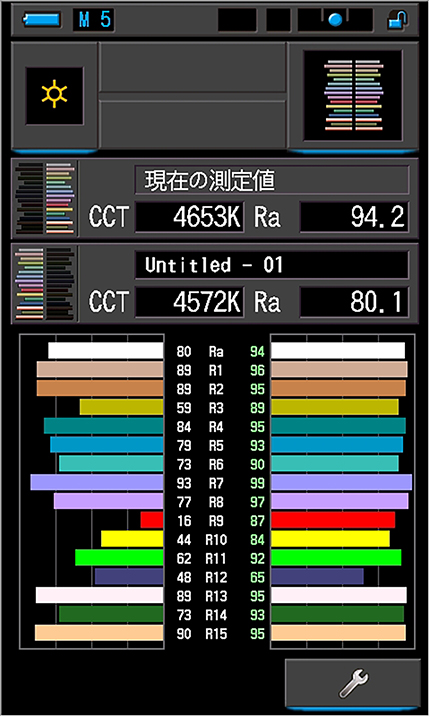Tap the M 5 memory indicator
This screenshot has width=430, height=717.
coord(94,20)
